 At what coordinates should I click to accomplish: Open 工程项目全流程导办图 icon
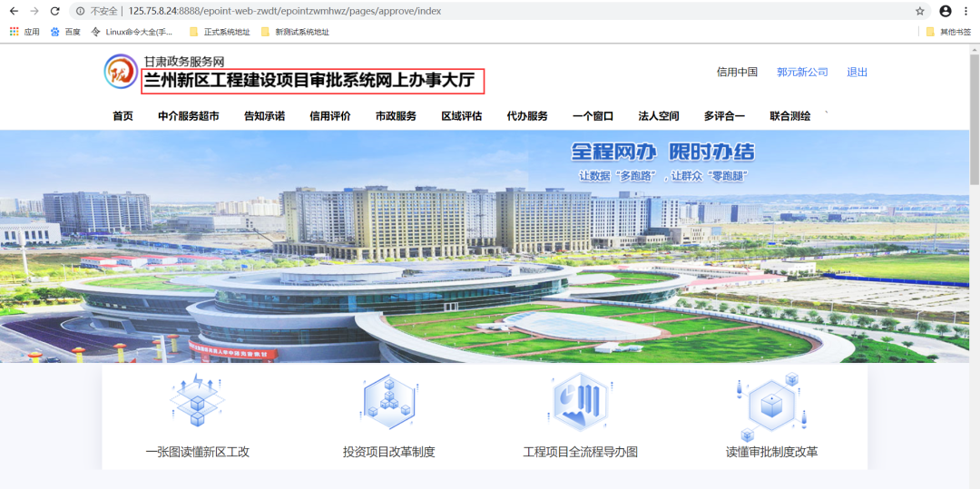(581, 401)
